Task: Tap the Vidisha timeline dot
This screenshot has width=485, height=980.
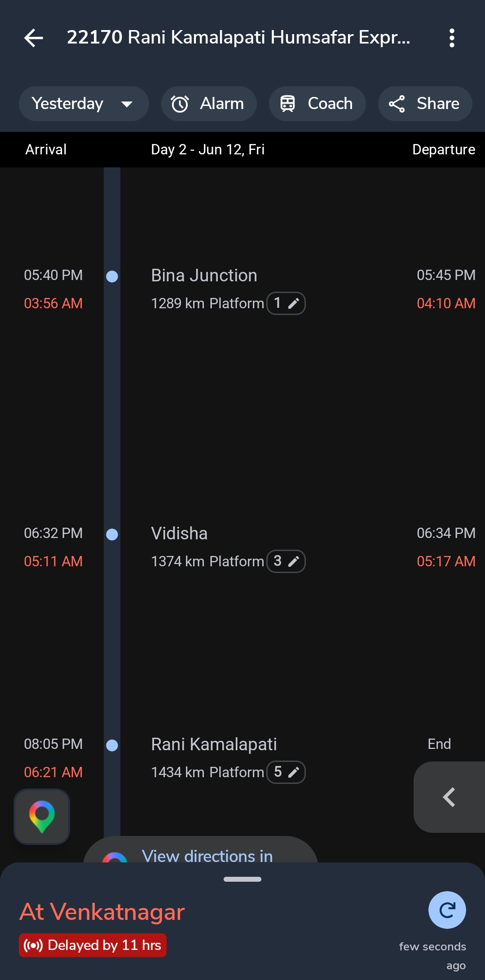Action: (112, 534)
